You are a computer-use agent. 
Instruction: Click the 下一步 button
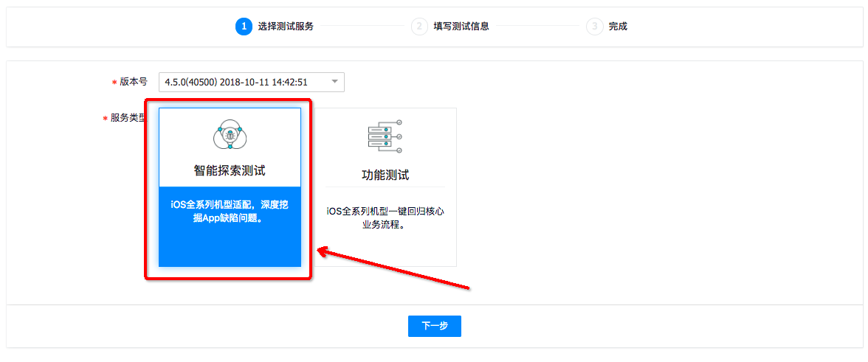(x=435, y=326)
